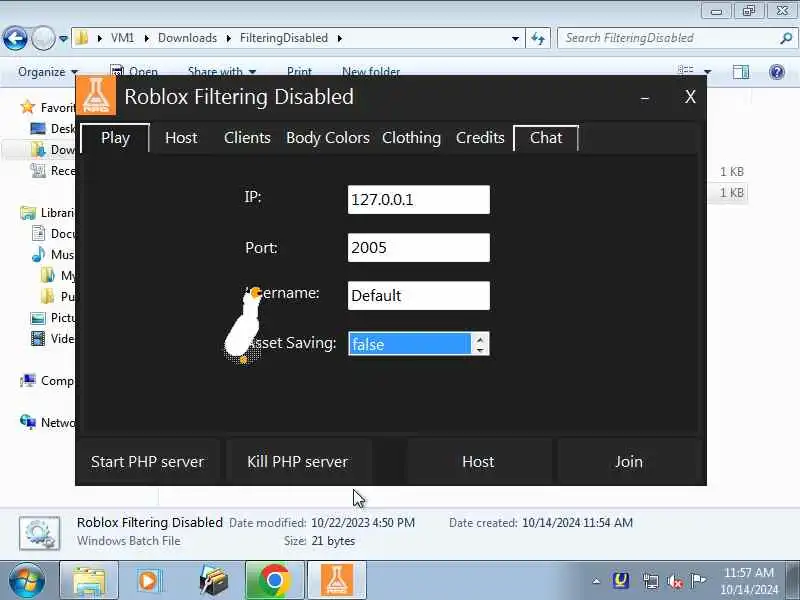Image resolution: width=800 pixels, height=600 pixels.
Task: Click the batch file gear icon in details pane
Action: point(39,533)
